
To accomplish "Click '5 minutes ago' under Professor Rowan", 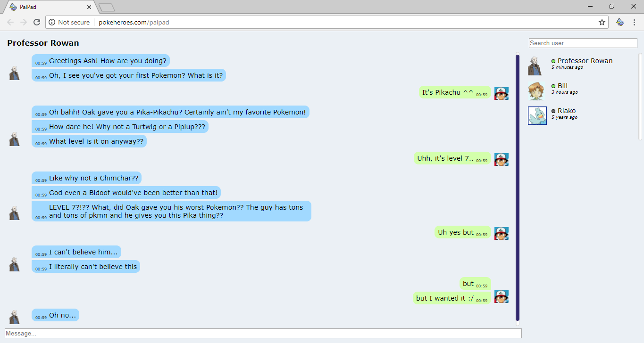I will (567, 67).
